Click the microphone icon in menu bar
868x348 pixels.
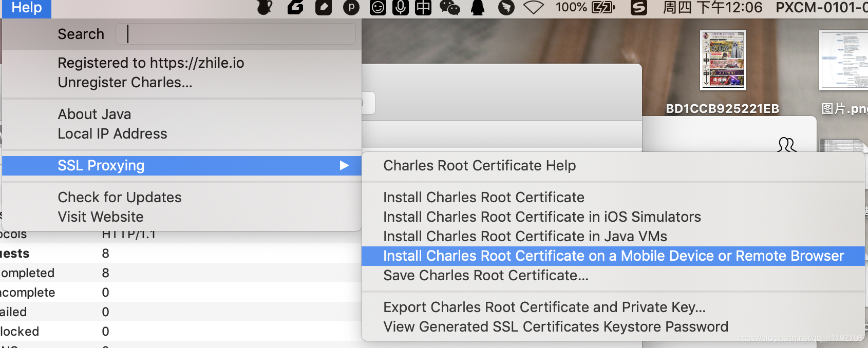point(401,7)
